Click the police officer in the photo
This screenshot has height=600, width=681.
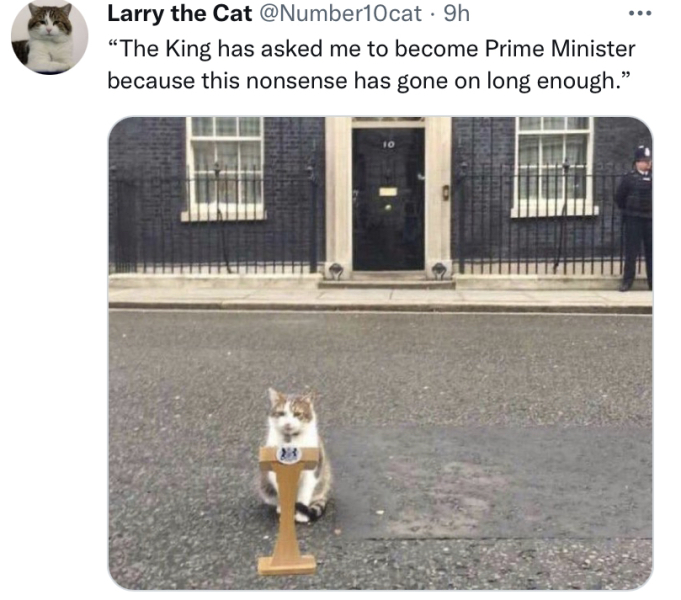click(x=634, y=219)
